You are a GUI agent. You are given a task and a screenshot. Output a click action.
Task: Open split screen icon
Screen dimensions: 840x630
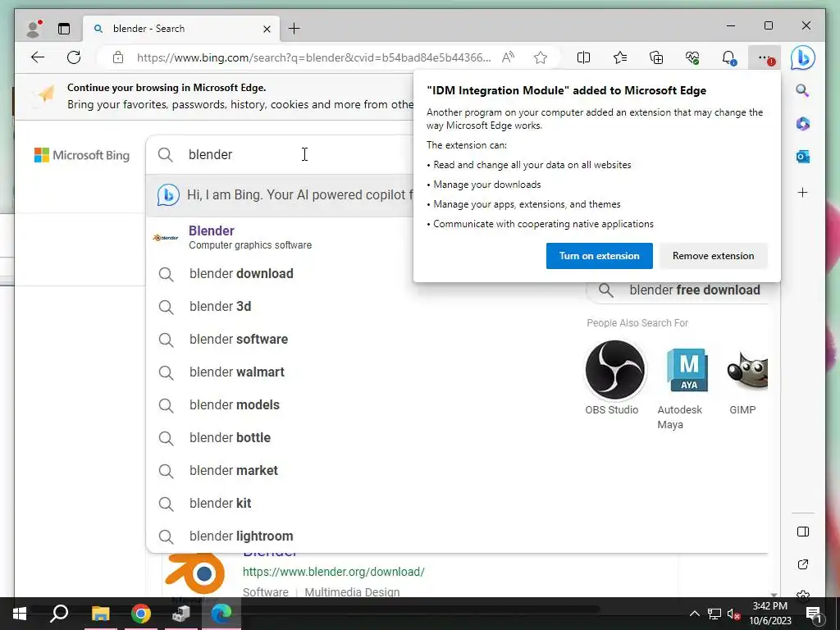pyautogui.click(x=583, y=57)
